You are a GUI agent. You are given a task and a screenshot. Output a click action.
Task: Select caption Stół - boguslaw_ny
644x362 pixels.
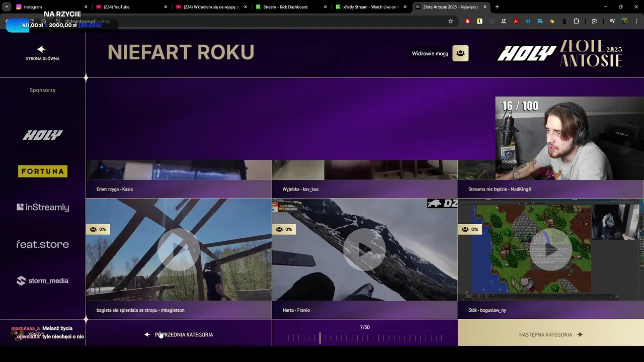[x=487, y=310]
